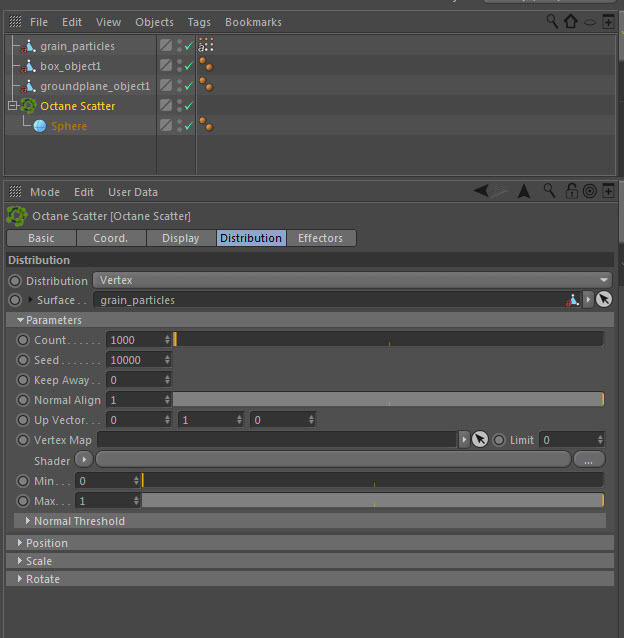The width and height of the screenshot is (624, 638).
Task: Click the Sphere primitive icon
Action: pos(39,126)
